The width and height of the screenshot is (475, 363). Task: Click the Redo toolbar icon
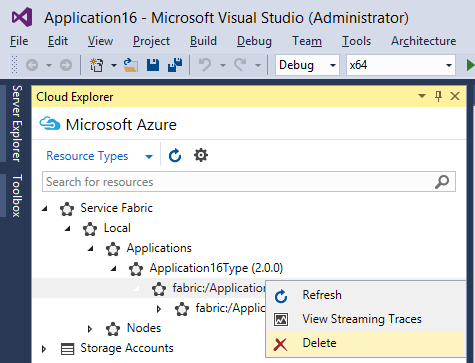[240, 65]
